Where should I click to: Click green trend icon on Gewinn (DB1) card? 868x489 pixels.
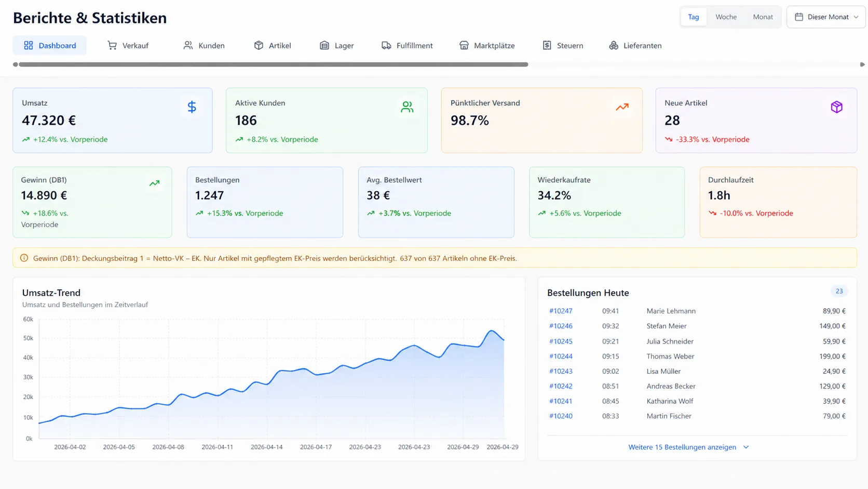154,183
